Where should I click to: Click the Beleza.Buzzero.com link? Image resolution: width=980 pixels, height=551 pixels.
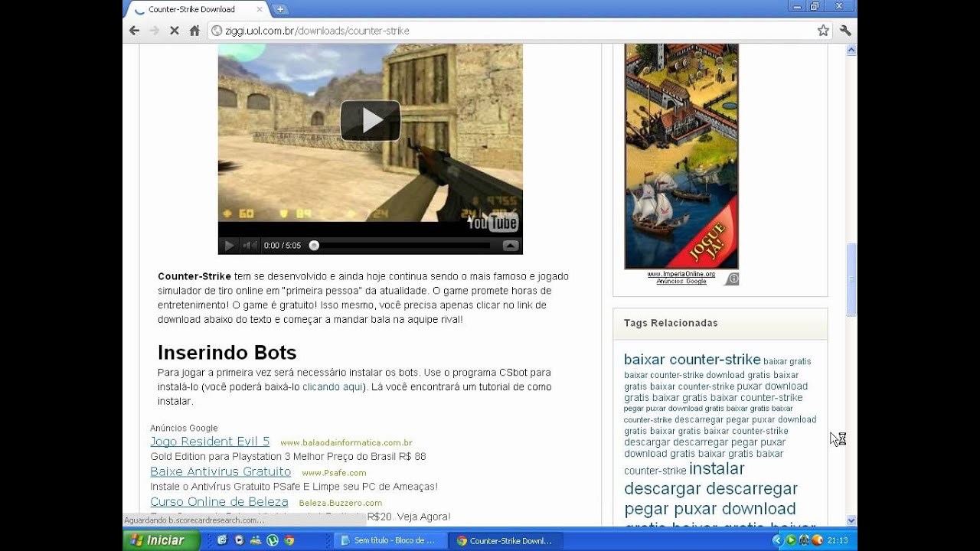pyautogui.click(x=341, y=503)
